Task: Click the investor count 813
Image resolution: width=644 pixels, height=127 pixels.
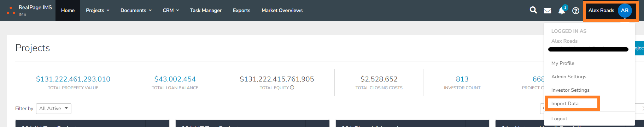Action: point(462,79)
